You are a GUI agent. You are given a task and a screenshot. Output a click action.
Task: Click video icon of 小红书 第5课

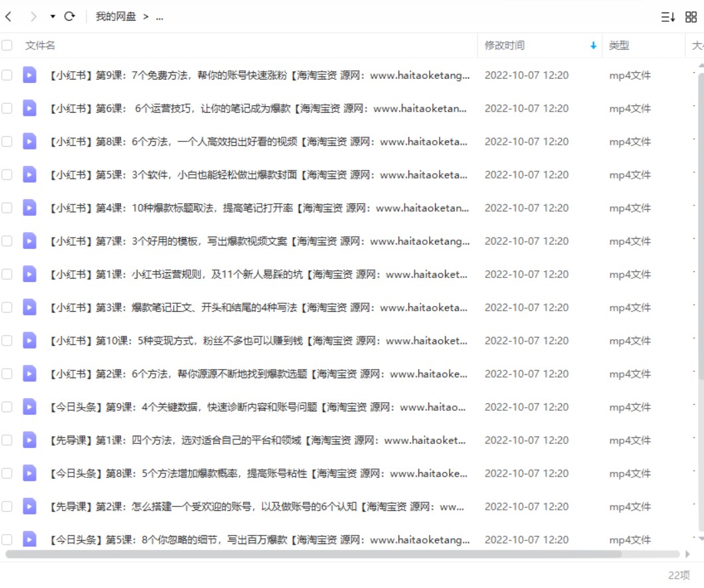[x=30, y=175]
